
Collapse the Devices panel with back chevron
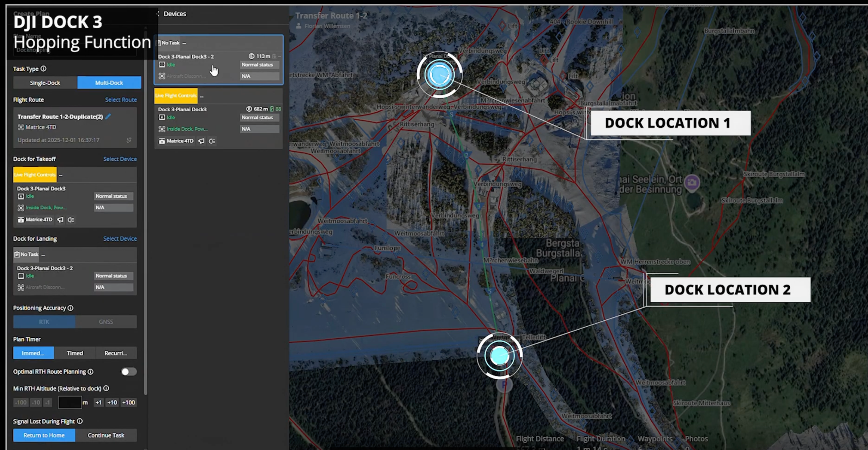(x=158, y=14)
